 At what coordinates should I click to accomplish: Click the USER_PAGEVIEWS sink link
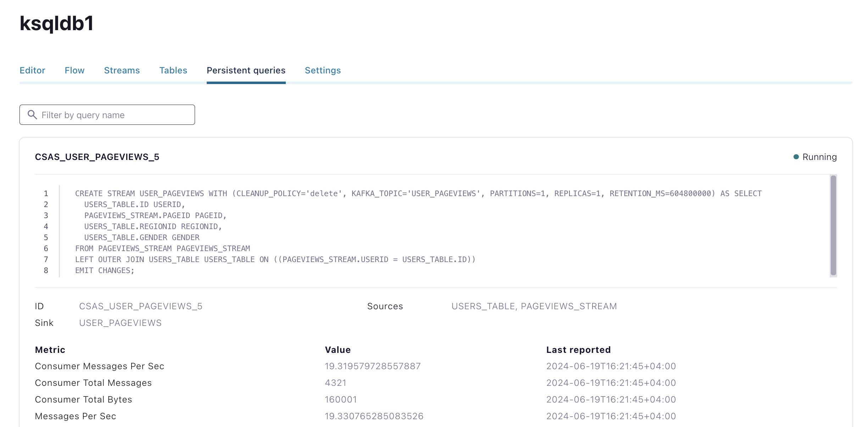tap(119, 322)
